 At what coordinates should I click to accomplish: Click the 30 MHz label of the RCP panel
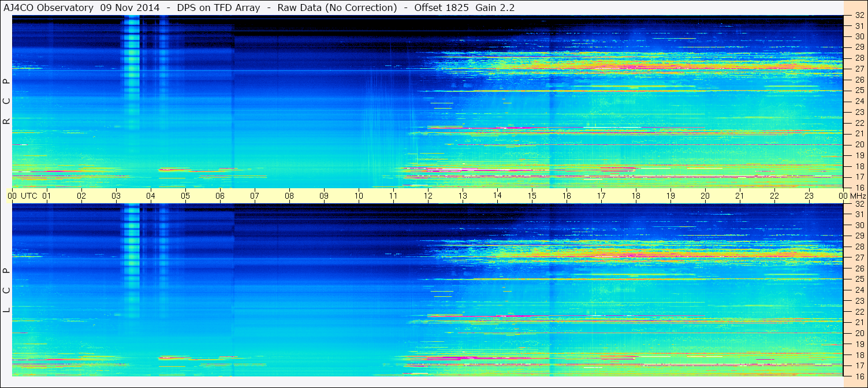(859, 36)
